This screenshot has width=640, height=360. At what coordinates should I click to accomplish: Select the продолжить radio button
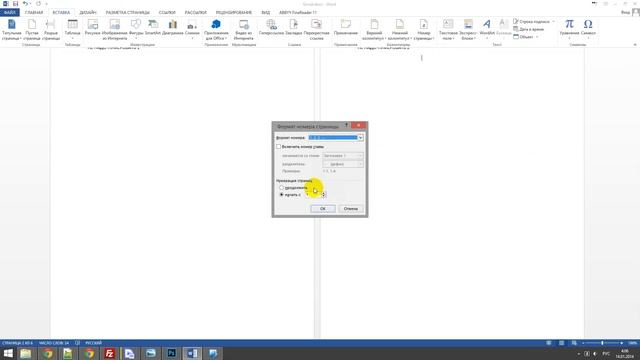pos(282,188)
